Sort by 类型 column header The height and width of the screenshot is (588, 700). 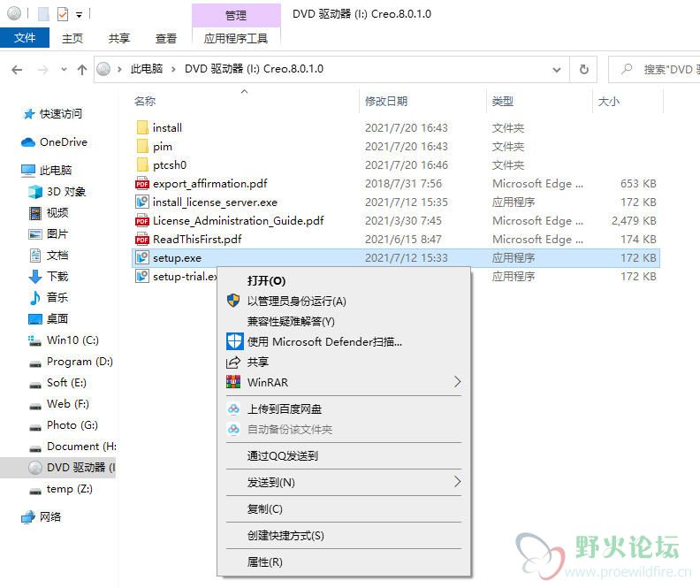[x=503, y=102]
